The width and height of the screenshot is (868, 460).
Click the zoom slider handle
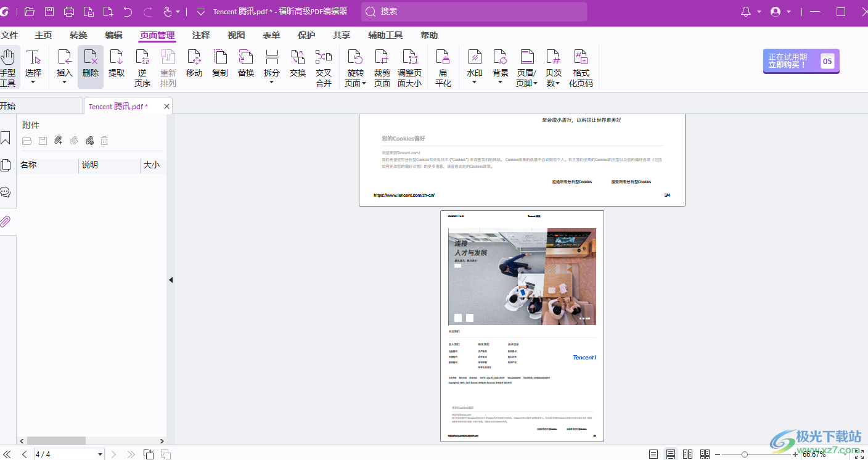745,454
